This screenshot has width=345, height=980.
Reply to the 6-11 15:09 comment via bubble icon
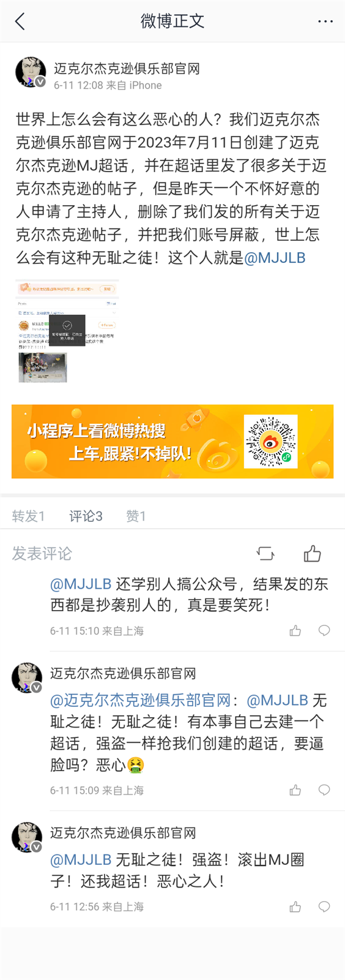tap(324, 790)
